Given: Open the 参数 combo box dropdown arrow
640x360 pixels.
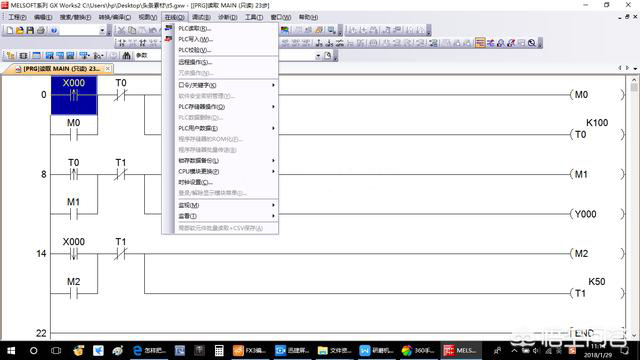Looking at the screenshot, I should click(x=318, y=56).
